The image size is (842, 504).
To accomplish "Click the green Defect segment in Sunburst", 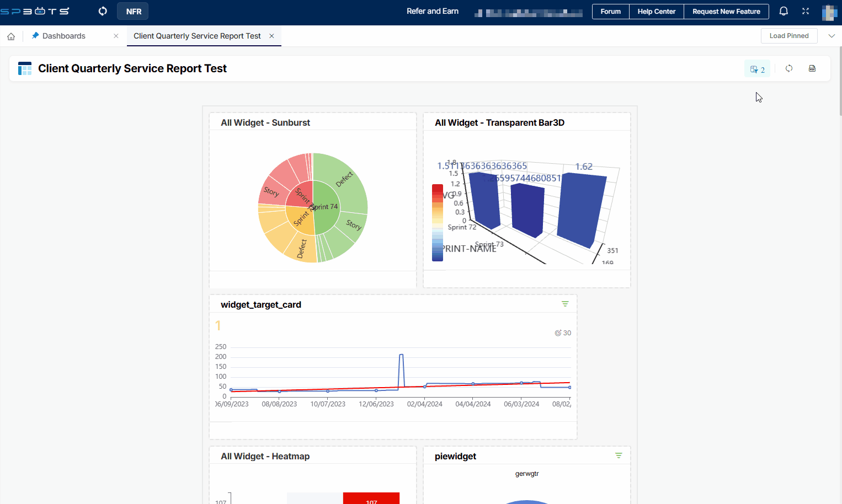I will pos(342,176).
